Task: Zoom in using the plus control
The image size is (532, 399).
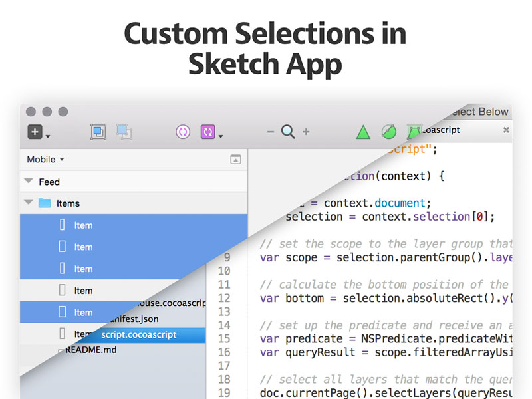Action: pos(305,131)
